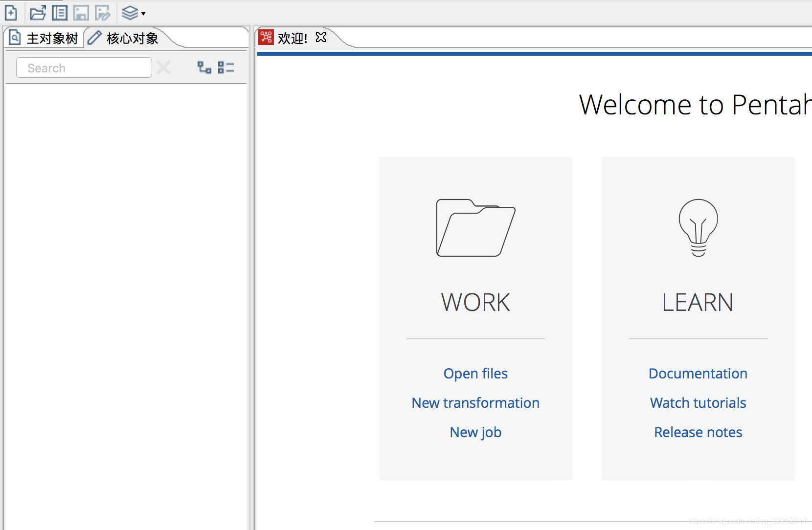
Task: Click the LEARN lightbulb icon
Action: pyautogui.click(x=699, y=228)
